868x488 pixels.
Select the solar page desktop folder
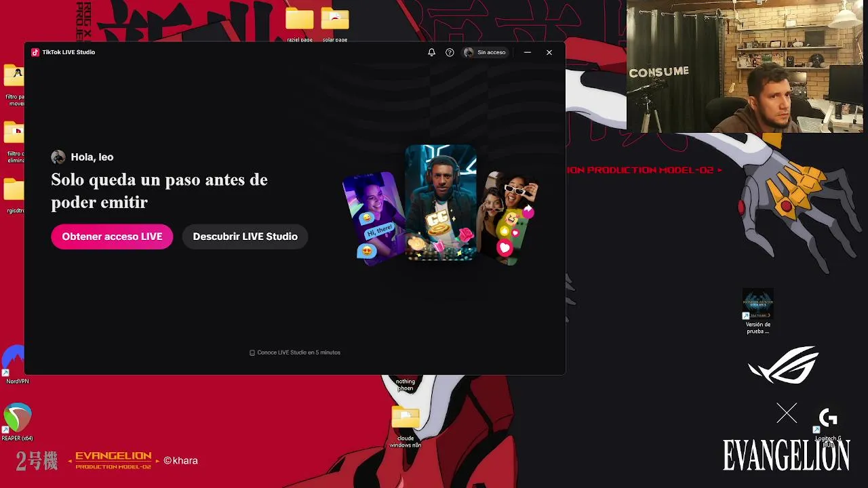tap(335, 24)
